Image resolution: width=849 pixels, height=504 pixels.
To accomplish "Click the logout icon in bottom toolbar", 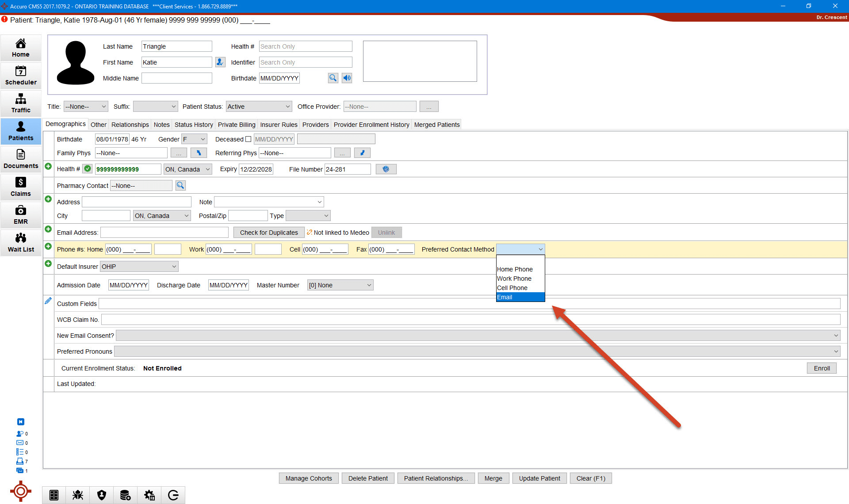I will tap(173, 495).
